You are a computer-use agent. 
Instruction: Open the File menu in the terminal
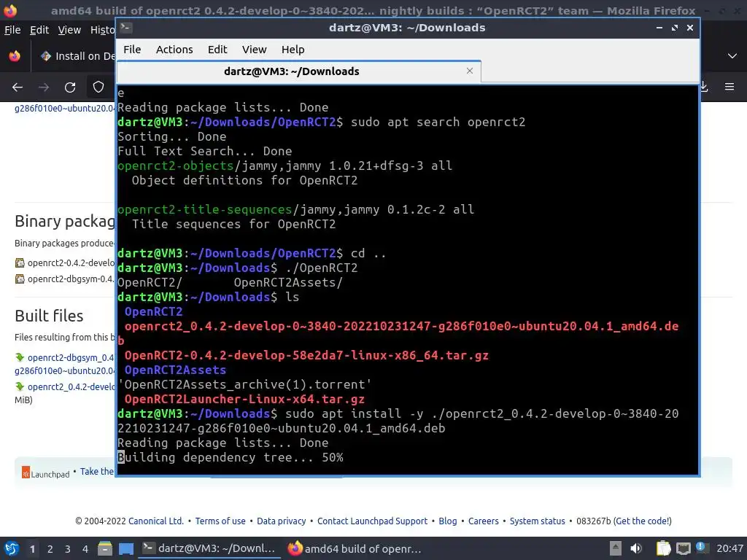point(132,50)
